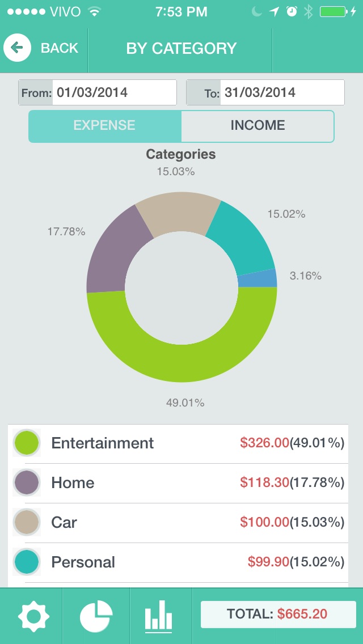Select the green Entertainment donut slice

point(181,358)
